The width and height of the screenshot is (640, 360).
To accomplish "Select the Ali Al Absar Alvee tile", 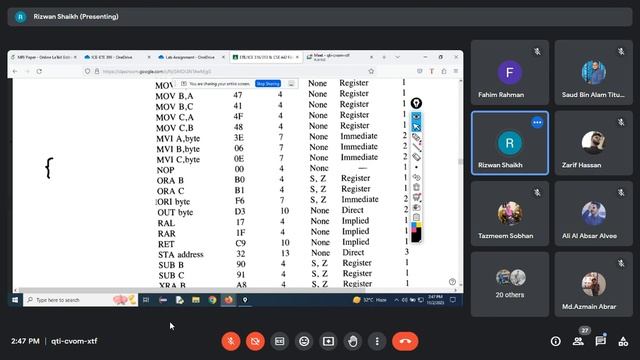I will tap(593, 214).
